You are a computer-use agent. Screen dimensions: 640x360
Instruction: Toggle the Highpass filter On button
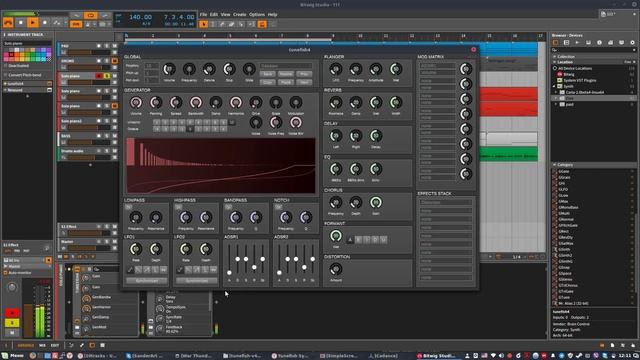coord(178,207)
